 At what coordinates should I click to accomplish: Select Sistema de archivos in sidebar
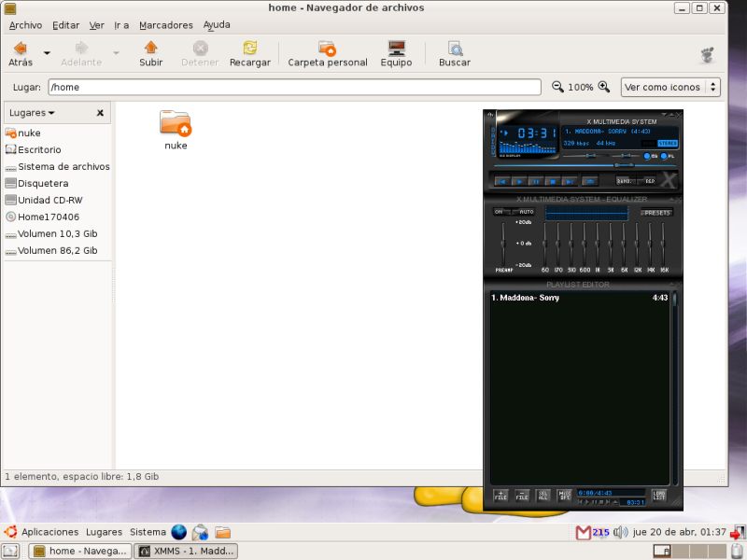pyautogui.click(x=57, y=167)
